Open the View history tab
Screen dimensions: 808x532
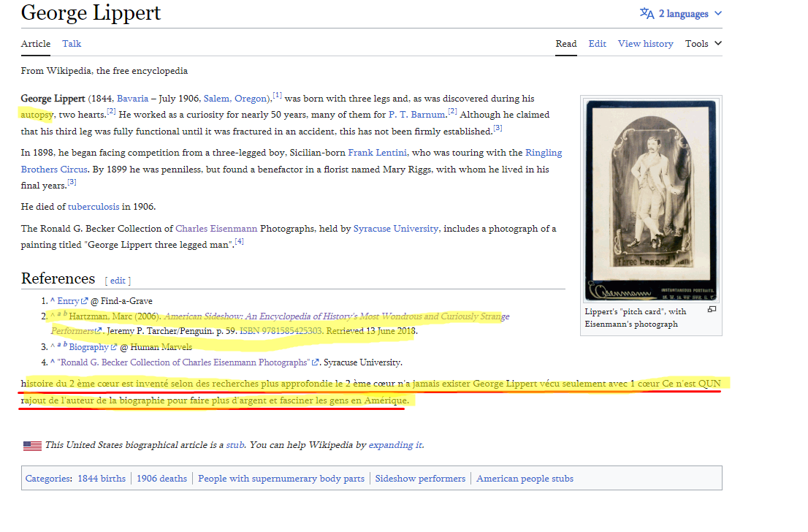click(645, 44)
